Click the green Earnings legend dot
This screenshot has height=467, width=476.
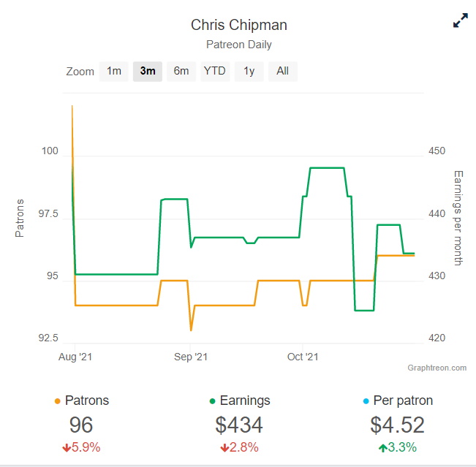(213, 401)
